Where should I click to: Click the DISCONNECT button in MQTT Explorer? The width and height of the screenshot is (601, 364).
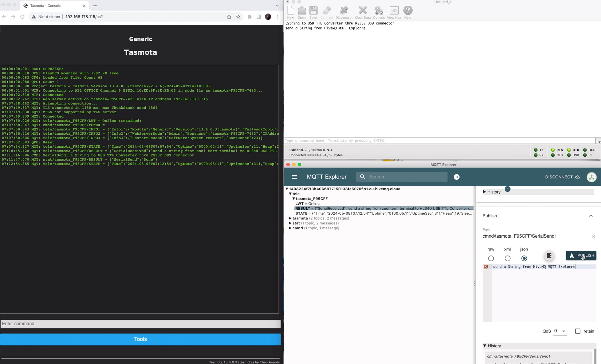[562, 177]
